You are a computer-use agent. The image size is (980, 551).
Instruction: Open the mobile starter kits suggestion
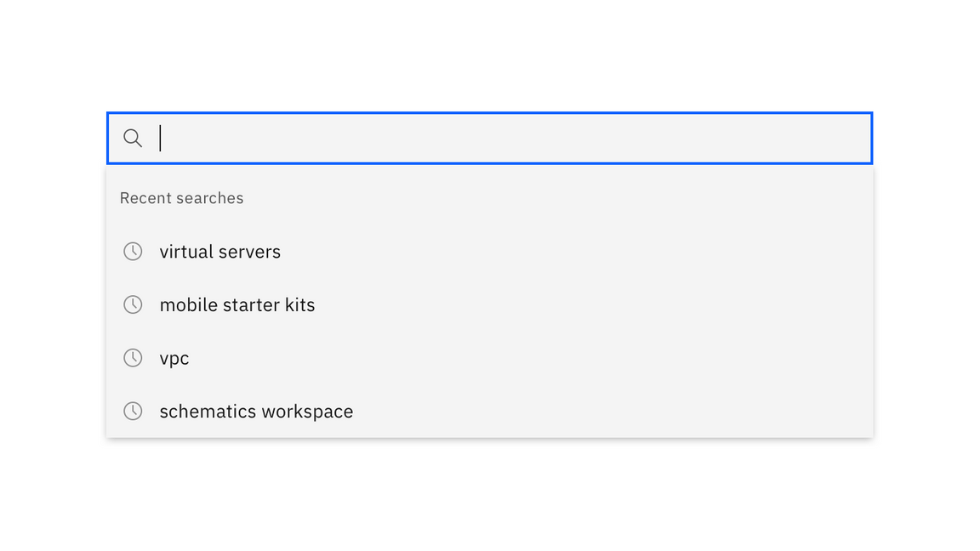237,304
